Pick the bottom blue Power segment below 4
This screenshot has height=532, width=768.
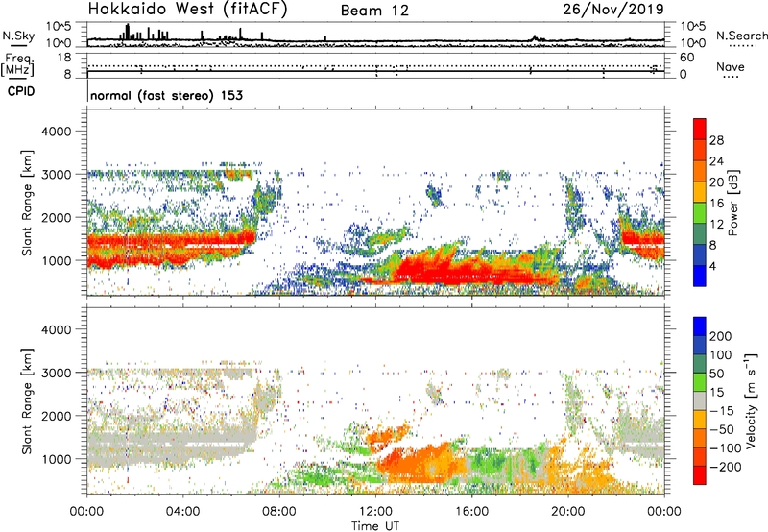click(700, 276)
